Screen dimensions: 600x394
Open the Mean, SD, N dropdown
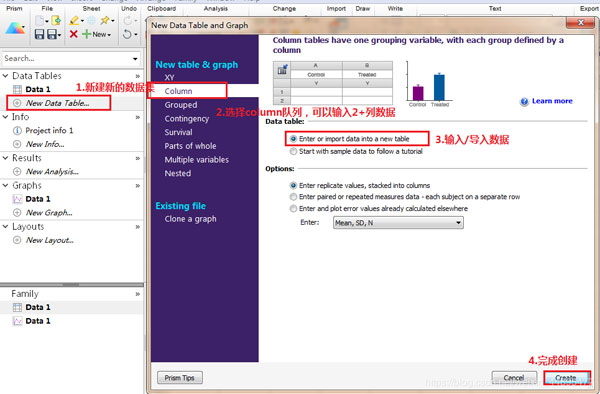point(398,223)
